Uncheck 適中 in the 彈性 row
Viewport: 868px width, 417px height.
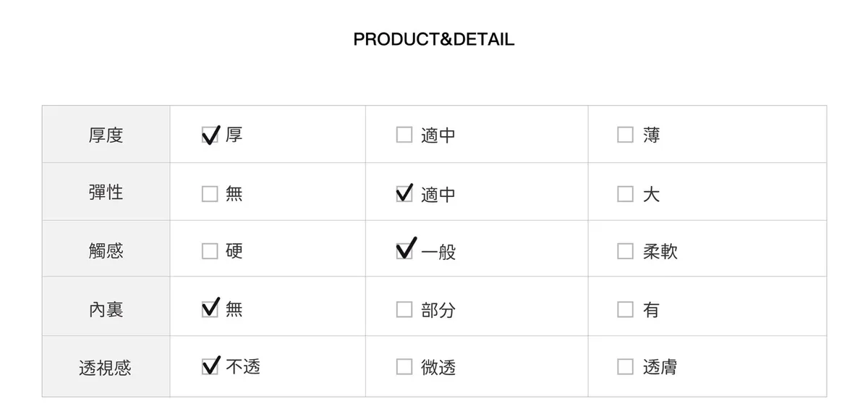(x=404, y=194)
